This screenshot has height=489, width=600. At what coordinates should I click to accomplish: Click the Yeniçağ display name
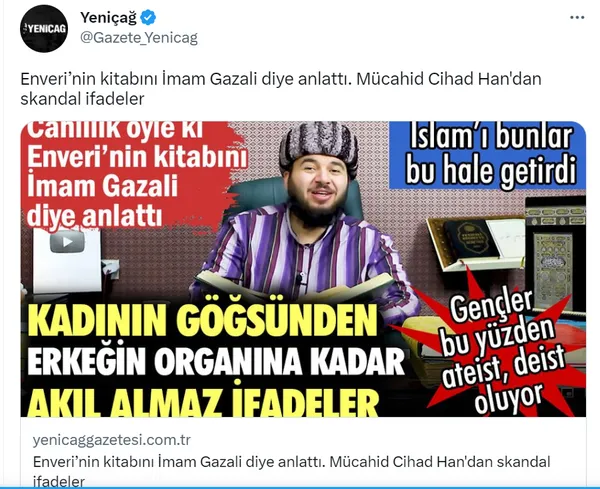(108, 17)
